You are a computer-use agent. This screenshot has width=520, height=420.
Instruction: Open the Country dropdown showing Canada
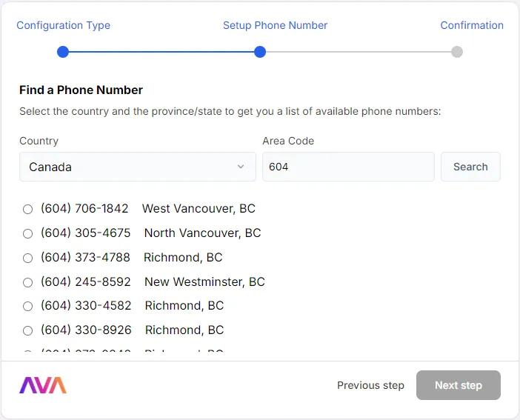point(138,167)
